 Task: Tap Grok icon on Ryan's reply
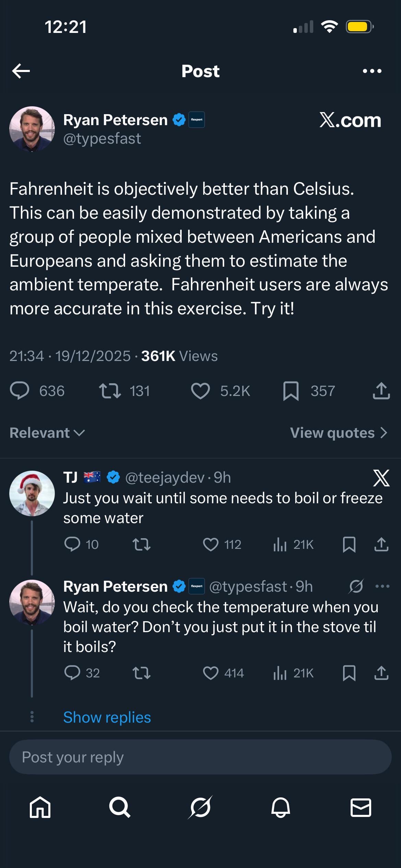pyautogui.click(x=356, y=587)
